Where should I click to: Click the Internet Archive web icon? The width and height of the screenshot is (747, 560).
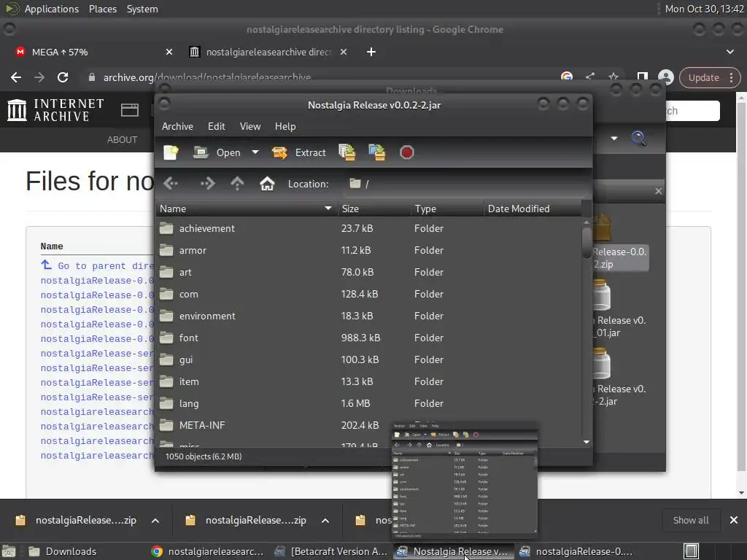point(130,110)
